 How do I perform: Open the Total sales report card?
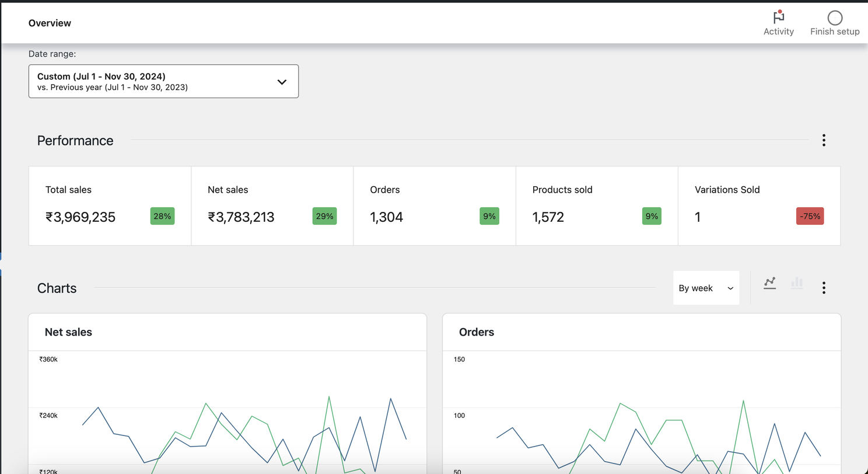(110, 205)
